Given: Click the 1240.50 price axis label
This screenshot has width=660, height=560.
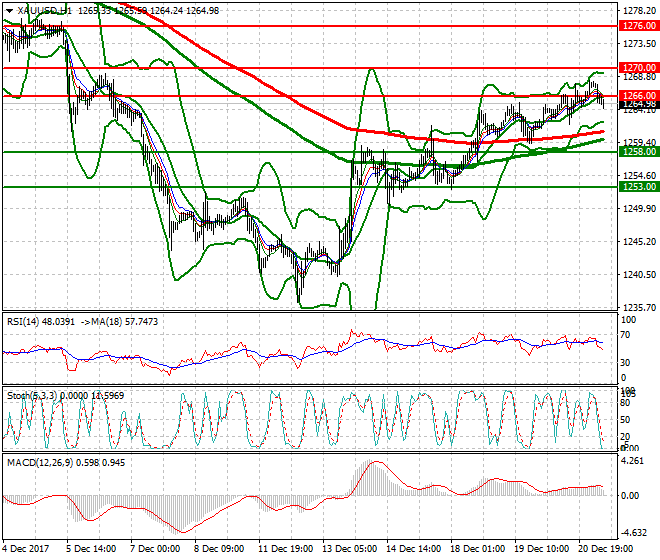Looking at the screenshot, I should (639, 274).
